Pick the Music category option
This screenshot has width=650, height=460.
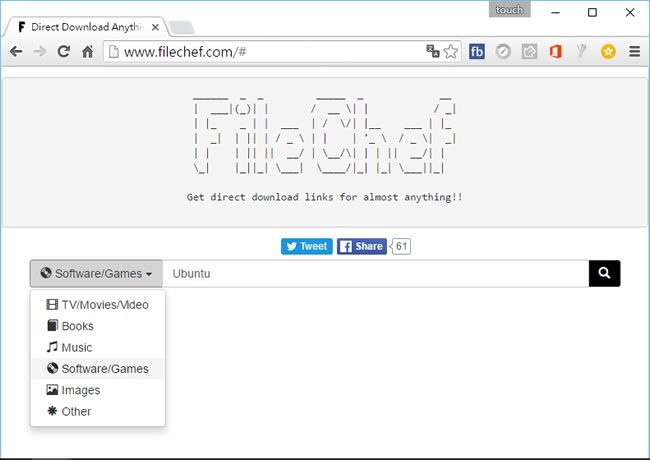(98, 347)
